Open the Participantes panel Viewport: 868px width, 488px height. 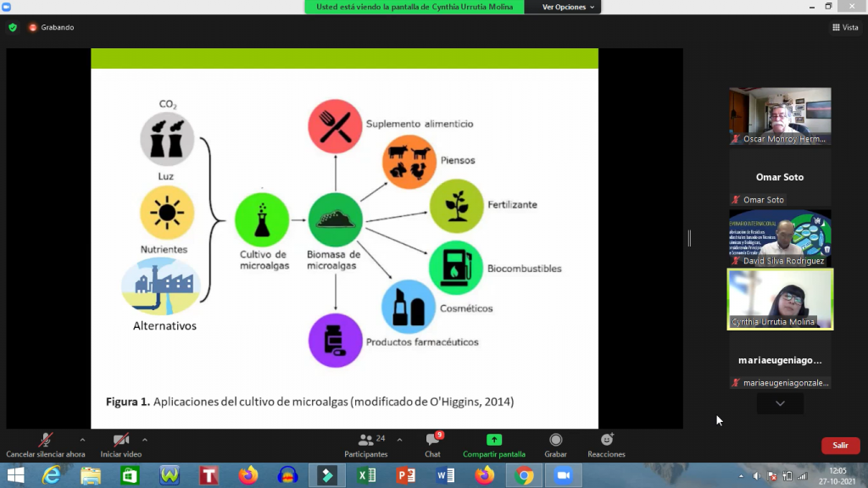[x=366, y=445]
